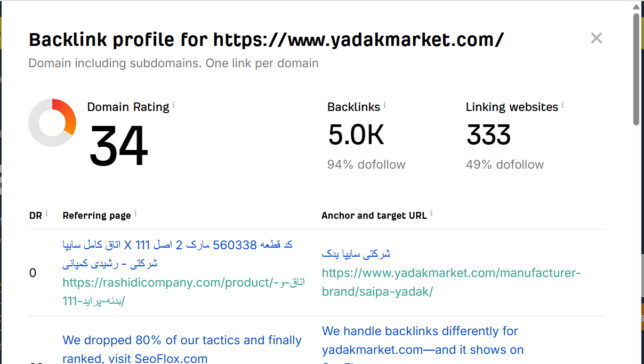Click info icon next to Domain Rating
Viewport: 644px width, 364px height.
[174, 105]
